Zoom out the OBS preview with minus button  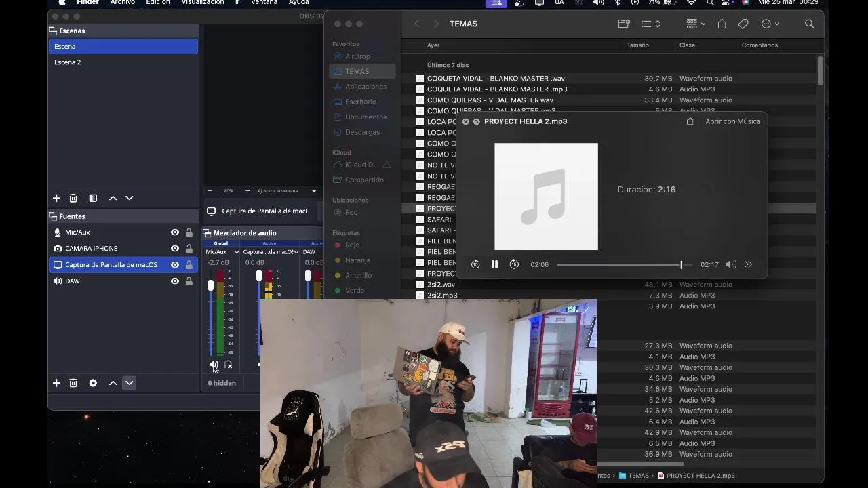[x=210, y=191]
